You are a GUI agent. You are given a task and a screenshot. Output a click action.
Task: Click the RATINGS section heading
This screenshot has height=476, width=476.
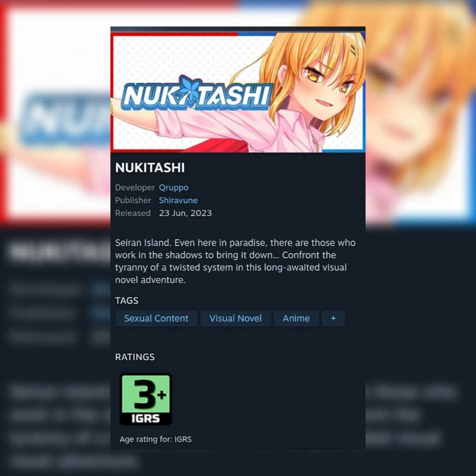click(135, 357)
